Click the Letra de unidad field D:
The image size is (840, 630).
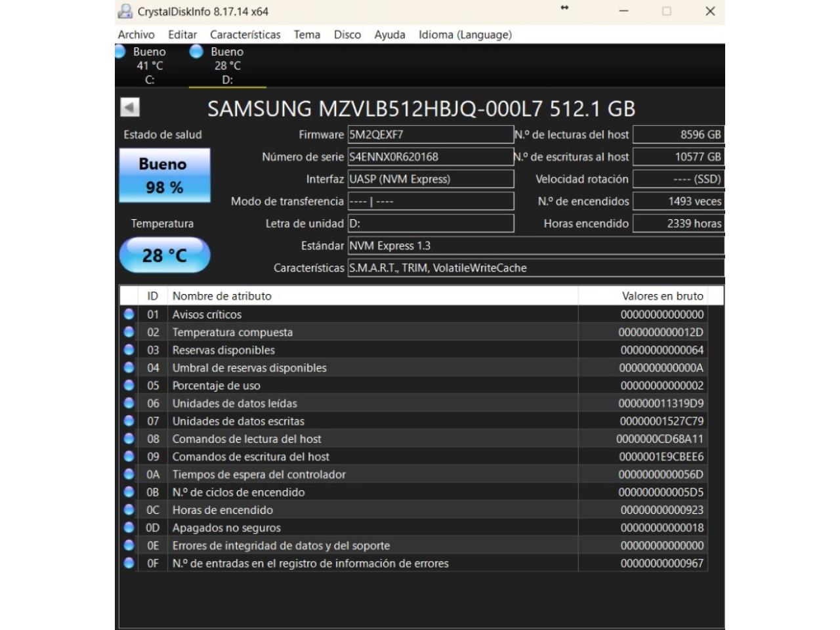pos(430,224)
